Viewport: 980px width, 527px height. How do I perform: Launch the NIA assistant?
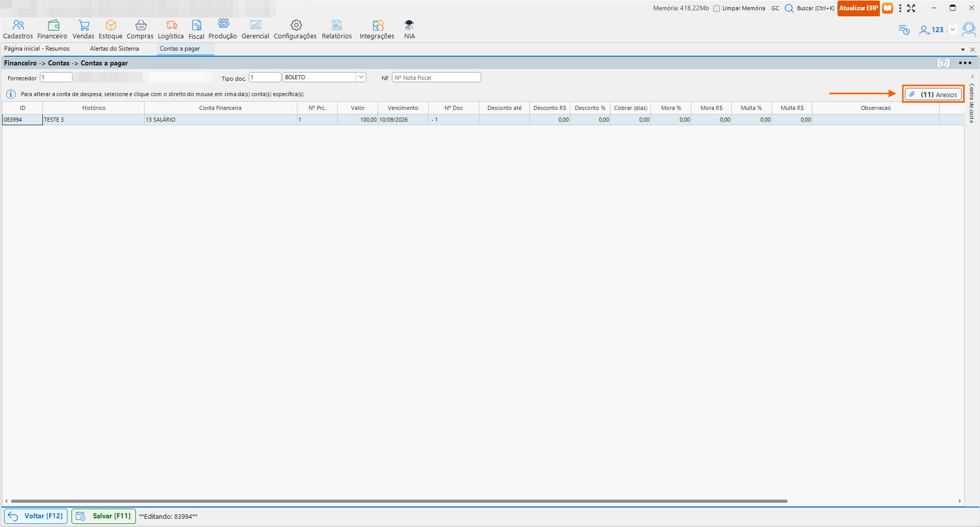[409, 30]
